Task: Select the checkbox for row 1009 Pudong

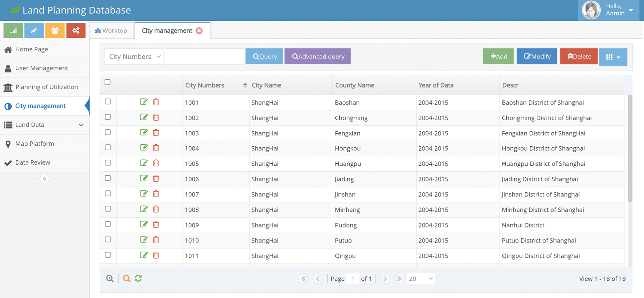Action: pos(108,224)
